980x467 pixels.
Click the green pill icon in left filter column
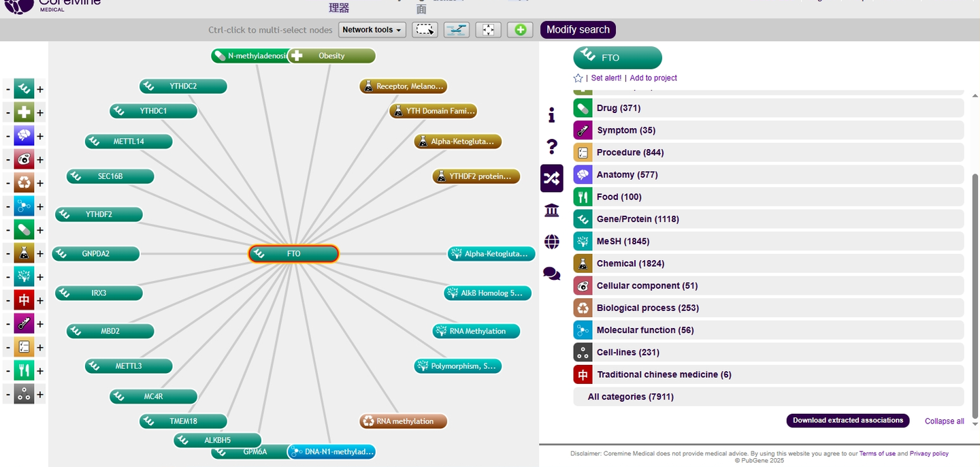click(x=24, y=230)
